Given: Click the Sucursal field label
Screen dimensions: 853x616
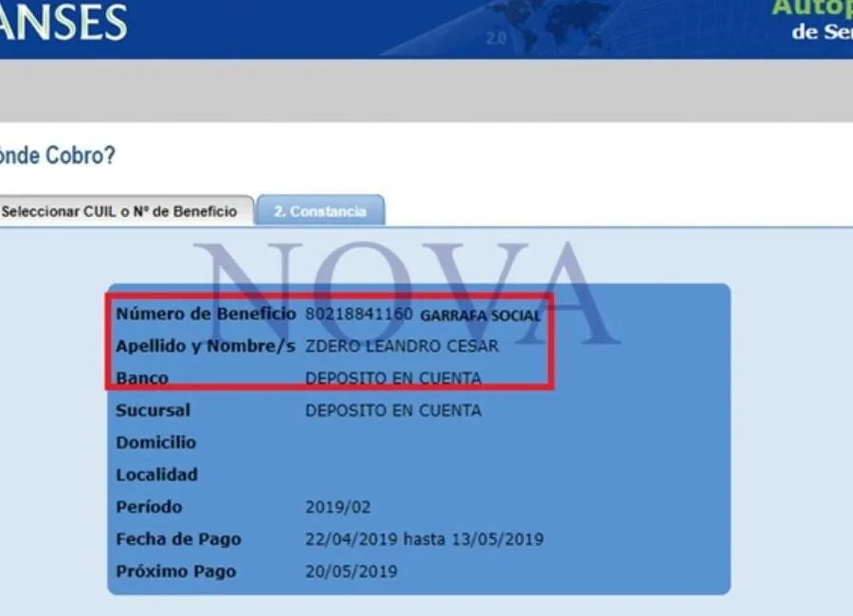Looking at the screenshot, I should [153, 410].
